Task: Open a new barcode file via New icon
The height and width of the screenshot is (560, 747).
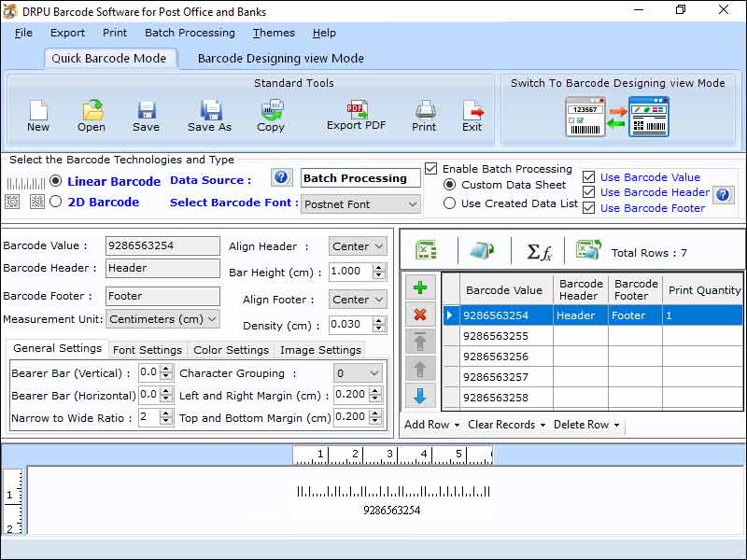Action: (x=38, y=114)
